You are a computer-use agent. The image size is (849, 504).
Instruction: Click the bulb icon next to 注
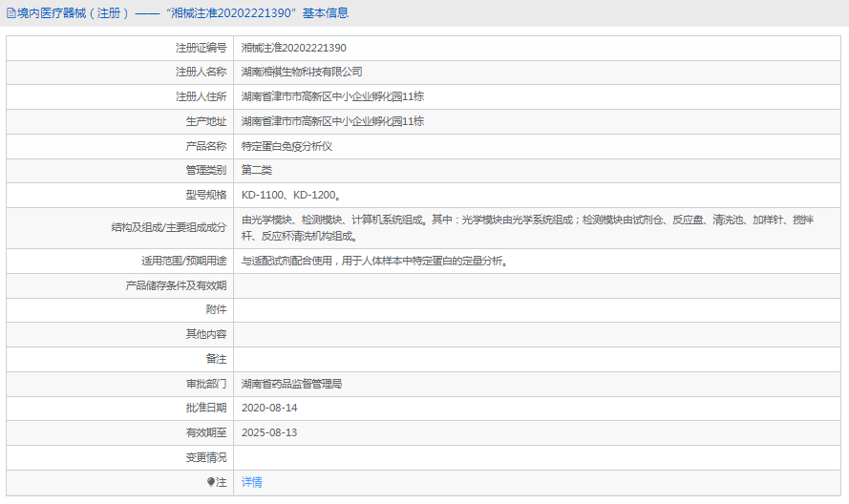point(211,483)
